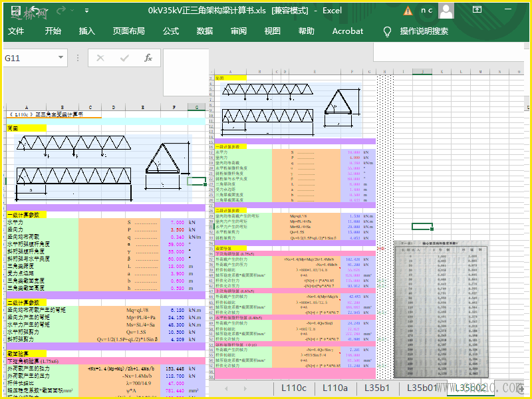Click value 781.440 in left pane
Screen dimensions: 532x399
[x=175, y=390]
